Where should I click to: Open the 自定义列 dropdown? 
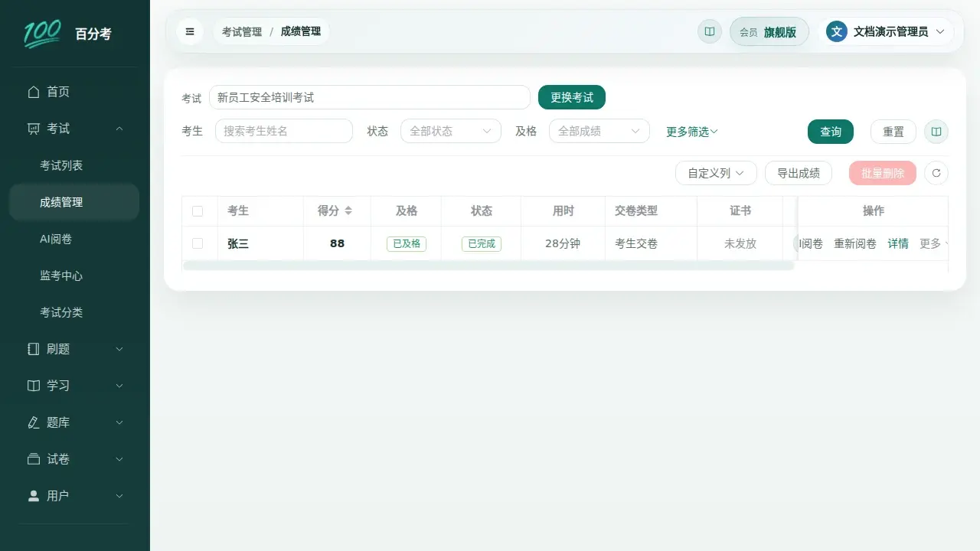tap(716, 173)
